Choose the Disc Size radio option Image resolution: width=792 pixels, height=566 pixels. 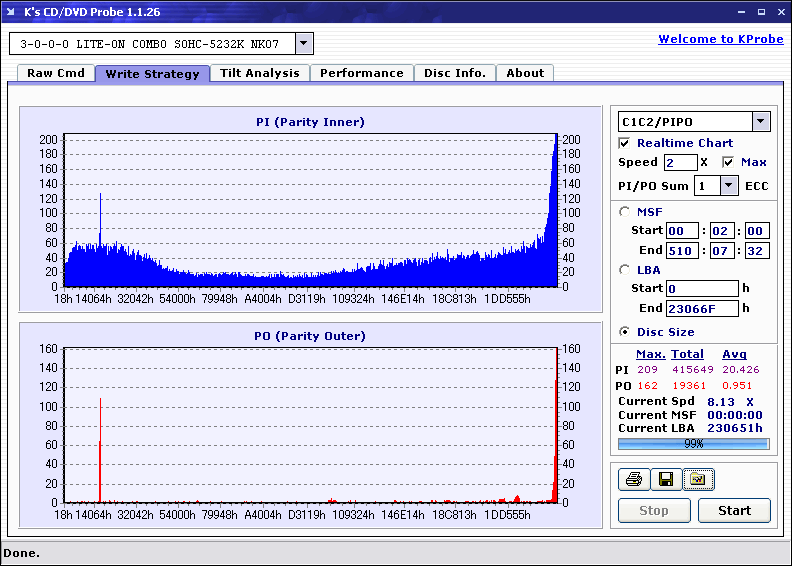tap(625, 332)
